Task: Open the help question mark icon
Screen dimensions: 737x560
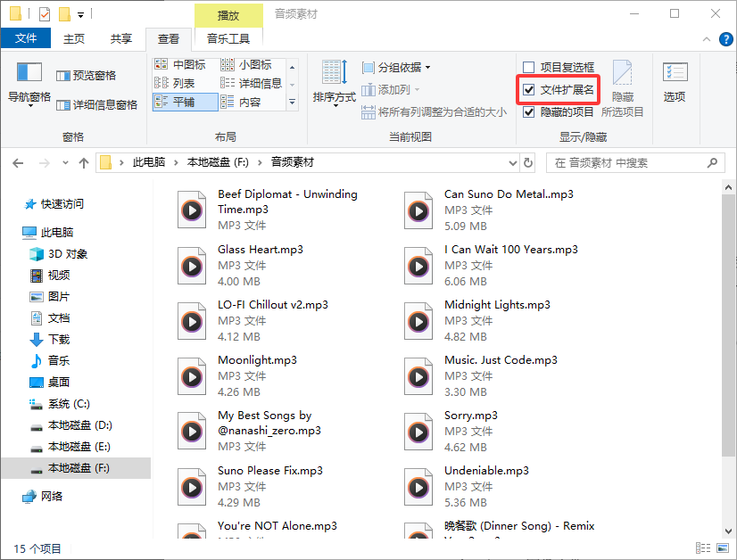Action: 725,39
